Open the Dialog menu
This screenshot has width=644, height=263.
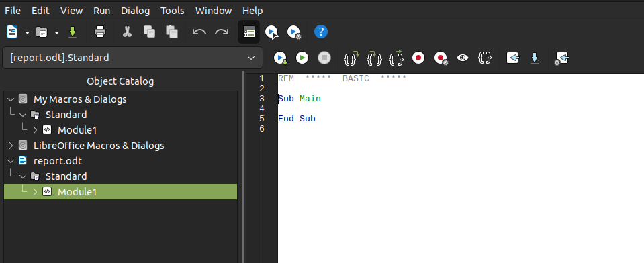pos(136,11)
